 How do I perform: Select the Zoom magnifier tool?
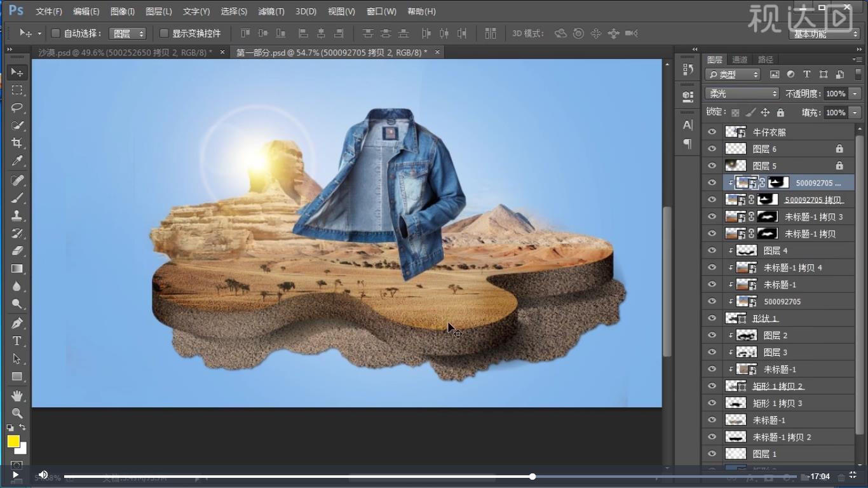click(x=17, y=413)
